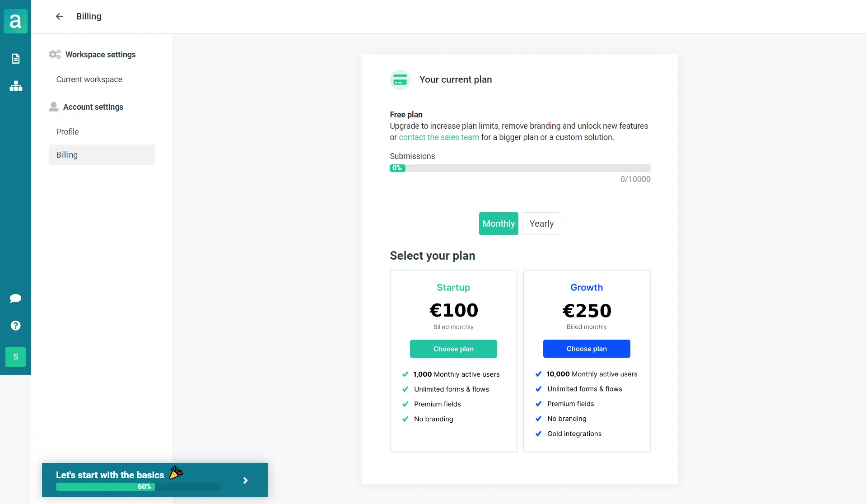Expand the onboarding basics chevron

(x=245, y=481)
